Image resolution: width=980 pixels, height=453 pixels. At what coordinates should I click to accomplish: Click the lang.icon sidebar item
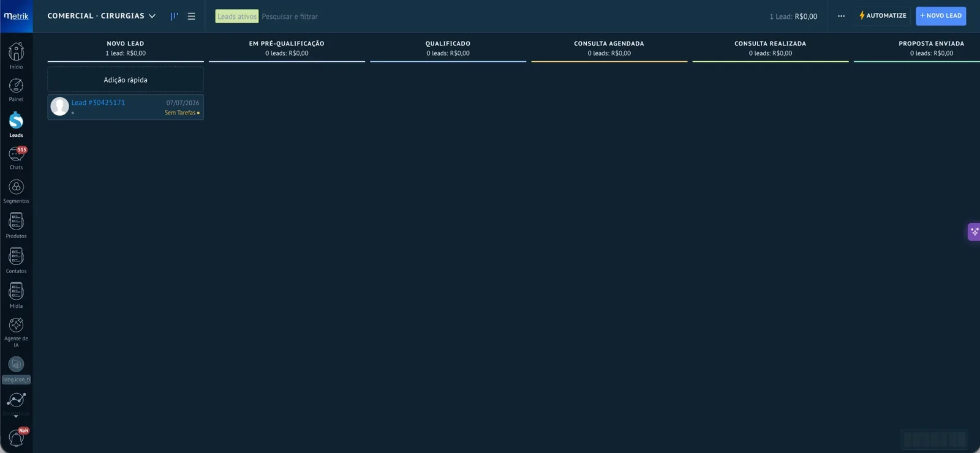[16, 370]
